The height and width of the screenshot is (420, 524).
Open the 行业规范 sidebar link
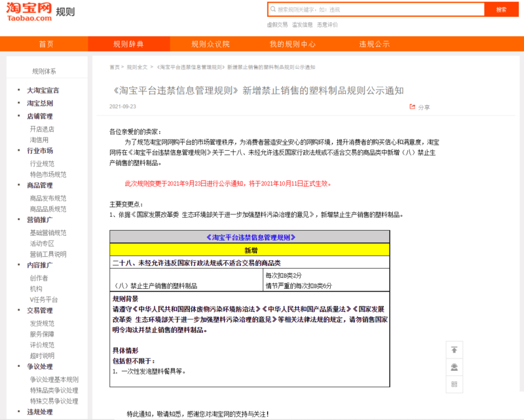click(x=42, y=164)
